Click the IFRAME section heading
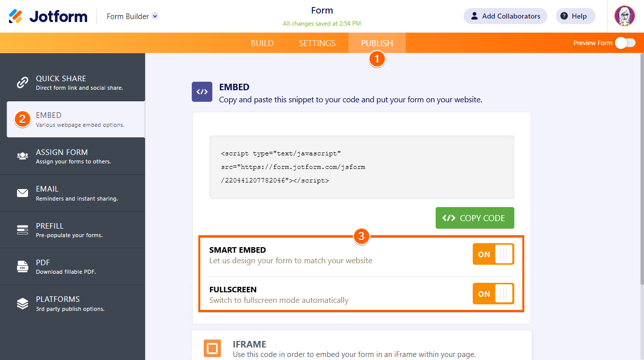This screenshot has height=360, width=644. (249, 344)
